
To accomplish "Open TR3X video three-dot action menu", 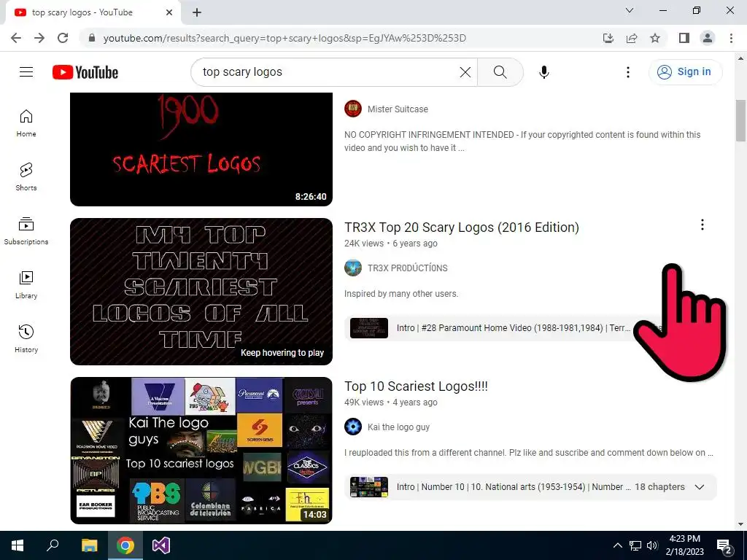I will [x=703, y=225].
